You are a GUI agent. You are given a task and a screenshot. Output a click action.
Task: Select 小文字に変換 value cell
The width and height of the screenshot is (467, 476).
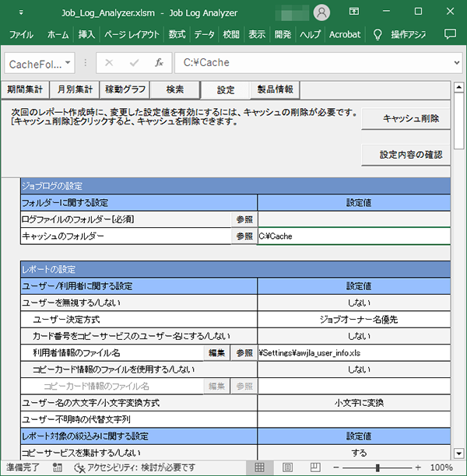click(354, 403)
